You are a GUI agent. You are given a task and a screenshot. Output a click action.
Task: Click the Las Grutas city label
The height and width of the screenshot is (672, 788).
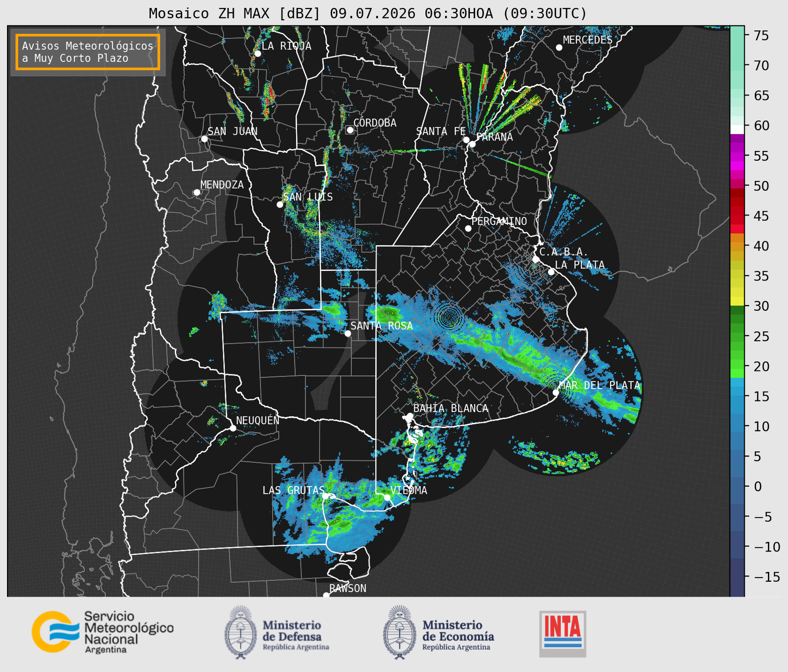click(x=293, y=490)
